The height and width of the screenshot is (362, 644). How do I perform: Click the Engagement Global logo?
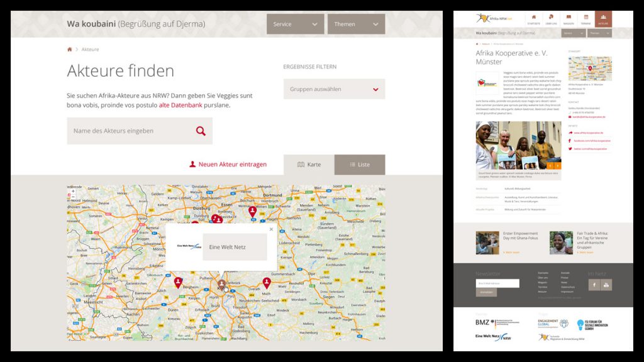tap(553, 324)
